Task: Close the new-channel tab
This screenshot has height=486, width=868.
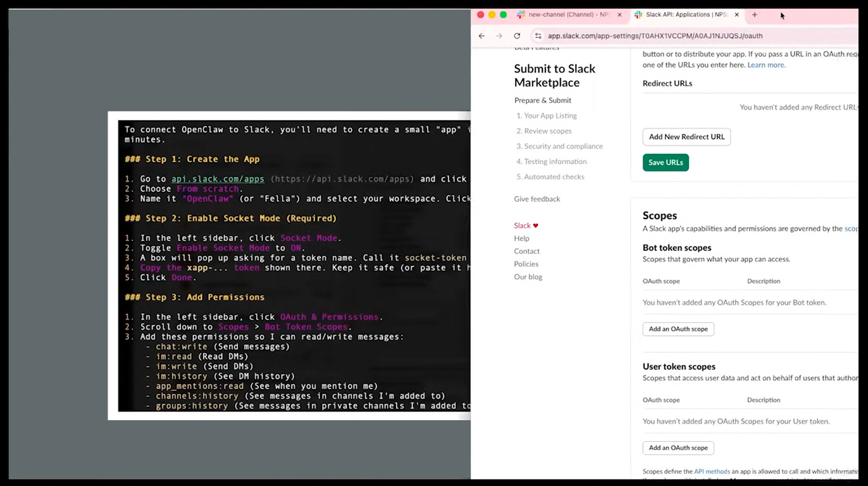Action: click(x=619, y=15)
